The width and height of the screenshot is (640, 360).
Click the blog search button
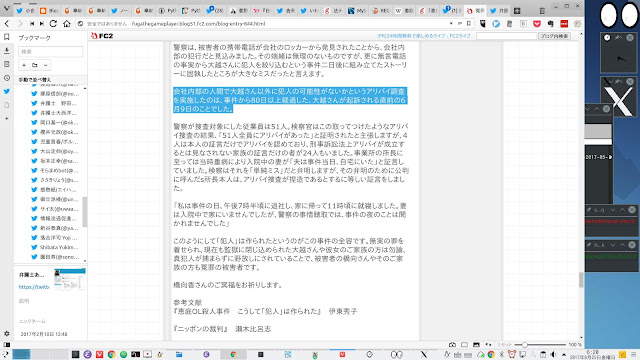pos(554,36)
